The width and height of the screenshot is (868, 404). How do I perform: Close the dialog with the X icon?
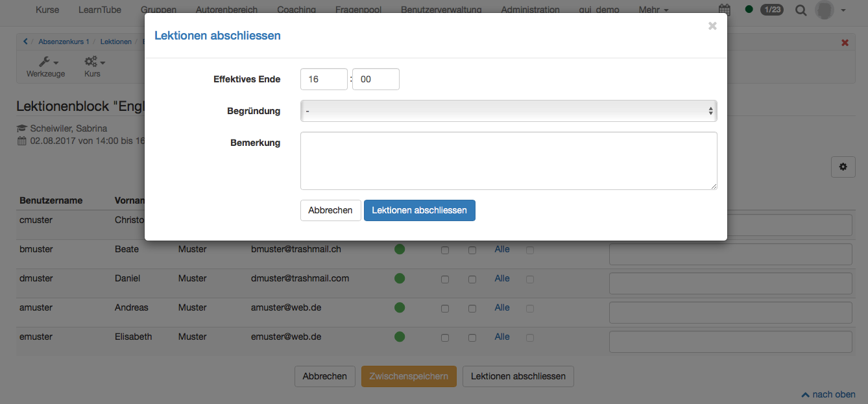pos(712,26)
